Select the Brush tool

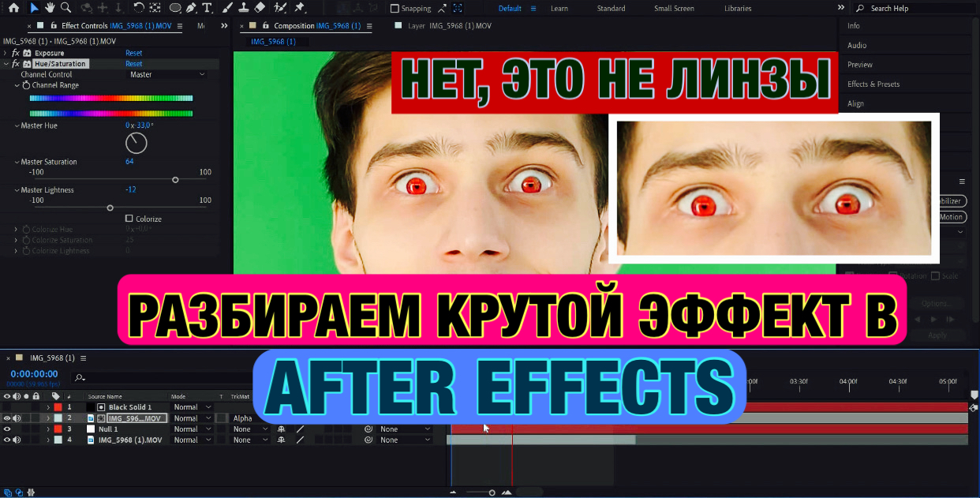[228, 8]
